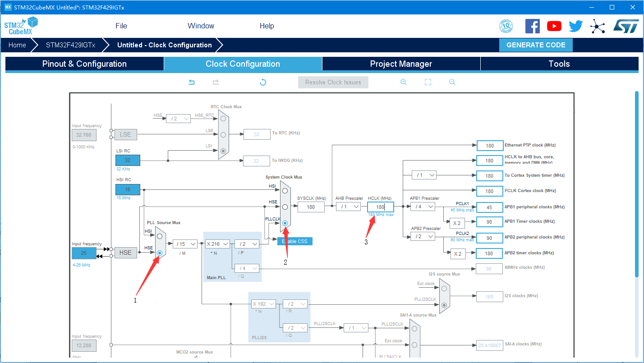The height and width of the screenshot is (363, 644).
Task: Click the Untitled - Clock Configuration breadcrumb
Action: (165, 45)
